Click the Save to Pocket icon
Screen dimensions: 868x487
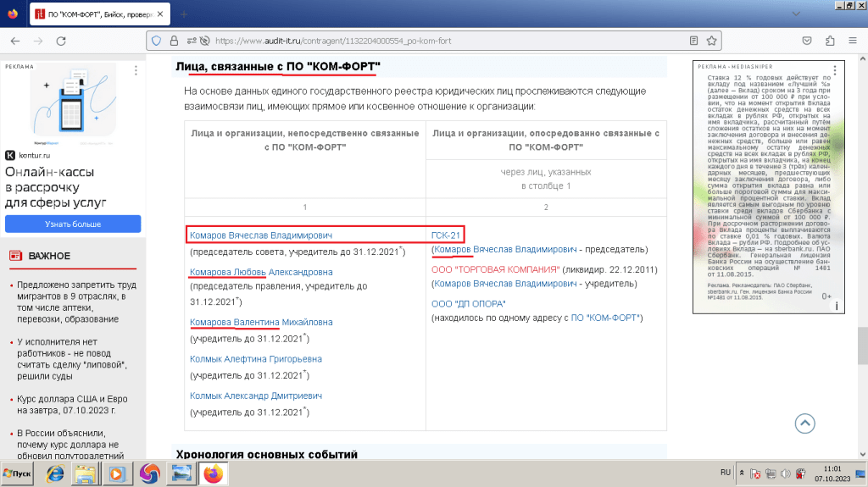[x=808, y=41]
